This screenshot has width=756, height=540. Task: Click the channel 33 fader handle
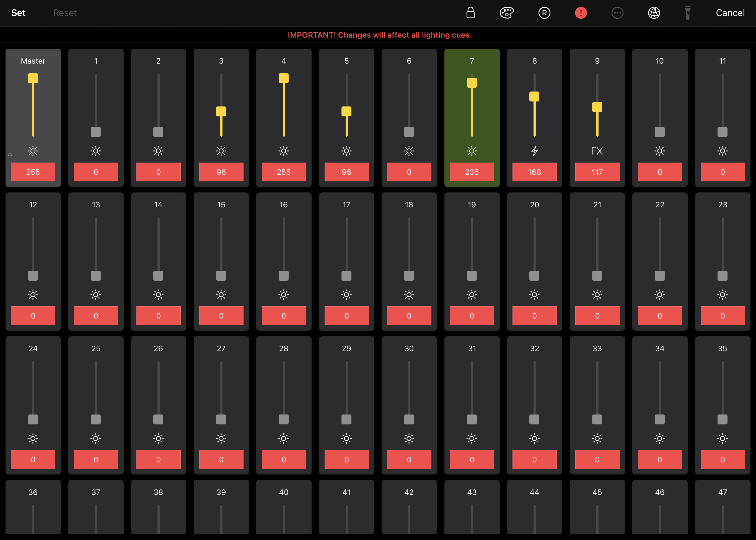point(597,419)
